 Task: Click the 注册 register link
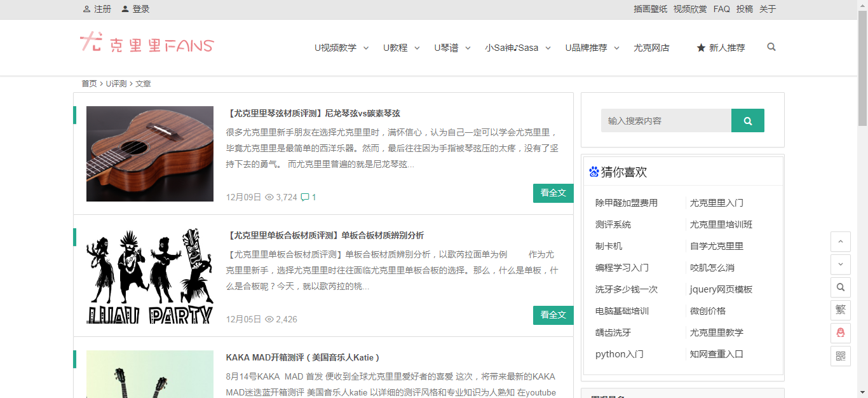[x=102, y=9]
